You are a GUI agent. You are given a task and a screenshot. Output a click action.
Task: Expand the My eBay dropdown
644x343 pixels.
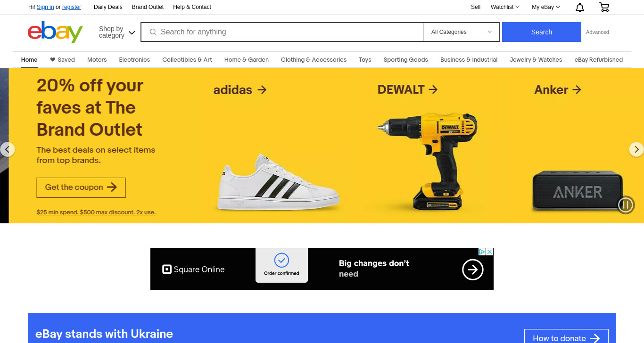coord(546,7)
